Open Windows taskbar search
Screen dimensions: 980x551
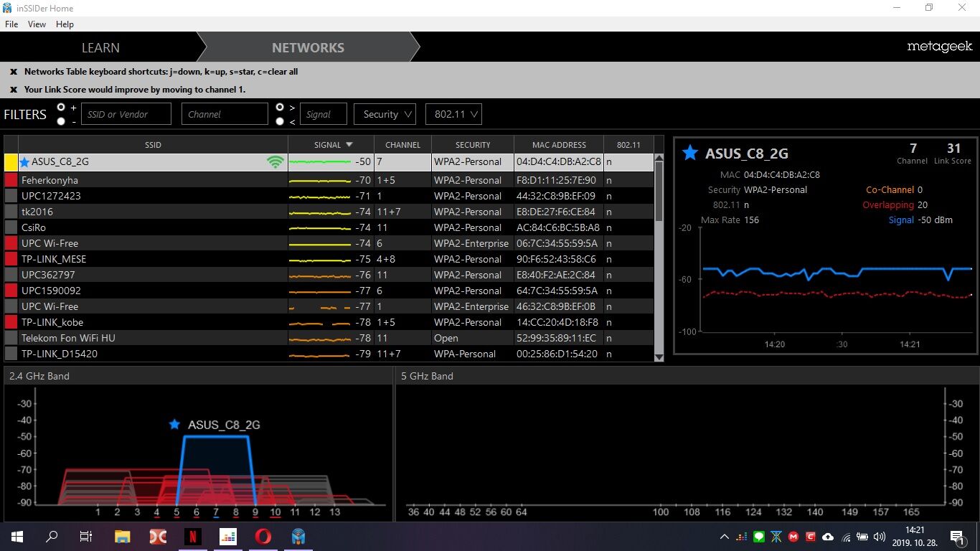pyautogui.click(x=52, y=536)
